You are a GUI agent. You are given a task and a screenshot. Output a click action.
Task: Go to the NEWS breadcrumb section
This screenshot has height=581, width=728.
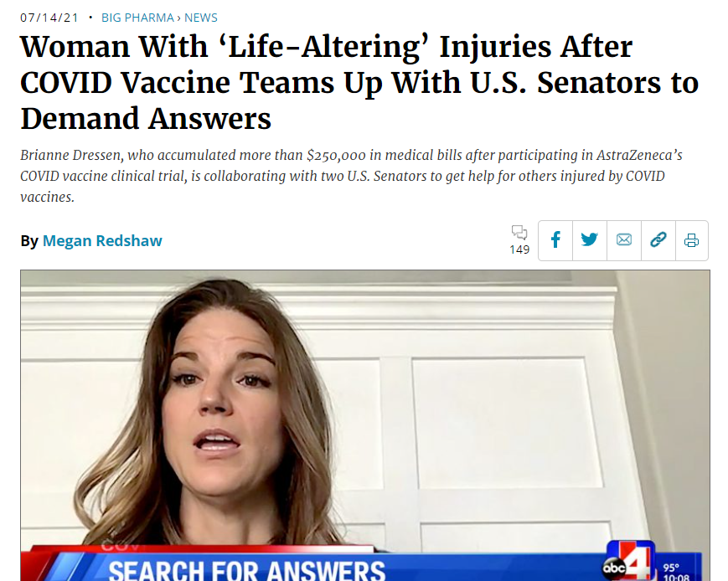click(200, 18)
